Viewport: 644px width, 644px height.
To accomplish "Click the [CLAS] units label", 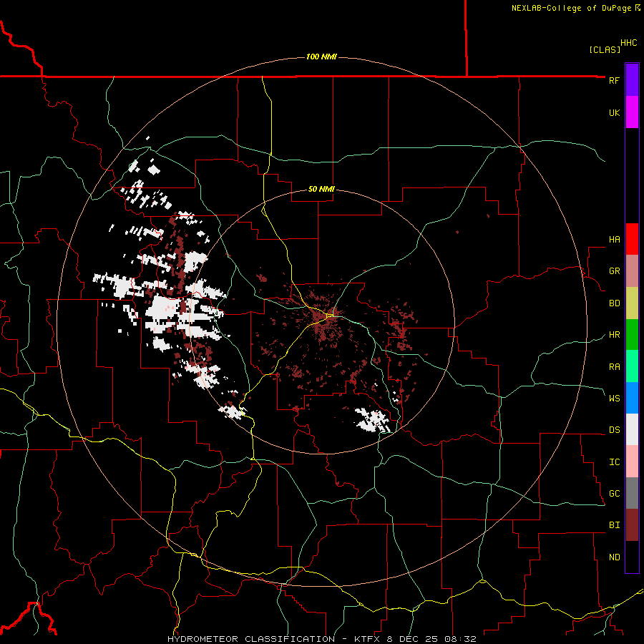I will 605,50.
